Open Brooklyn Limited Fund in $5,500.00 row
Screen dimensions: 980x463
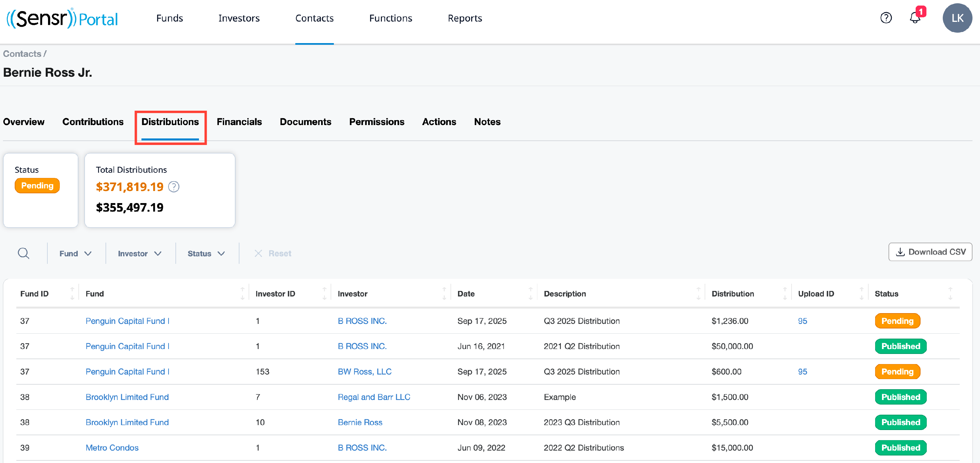(127, 422)
